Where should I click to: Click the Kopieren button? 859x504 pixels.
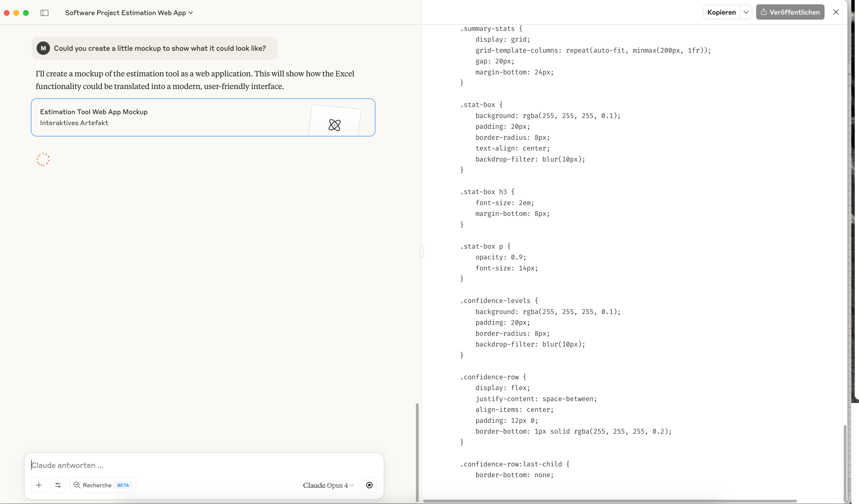[x=721, y=12]
